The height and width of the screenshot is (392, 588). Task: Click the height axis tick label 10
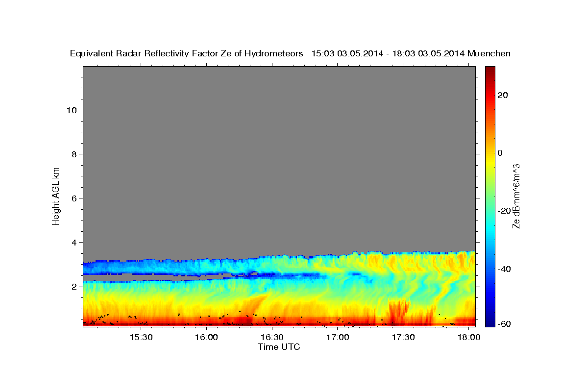(72, 110)
